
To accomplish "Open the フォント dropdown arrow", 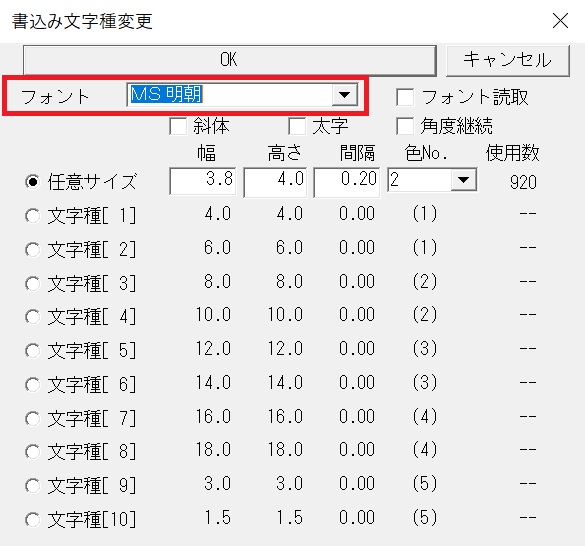I will (x=344, y=95).
